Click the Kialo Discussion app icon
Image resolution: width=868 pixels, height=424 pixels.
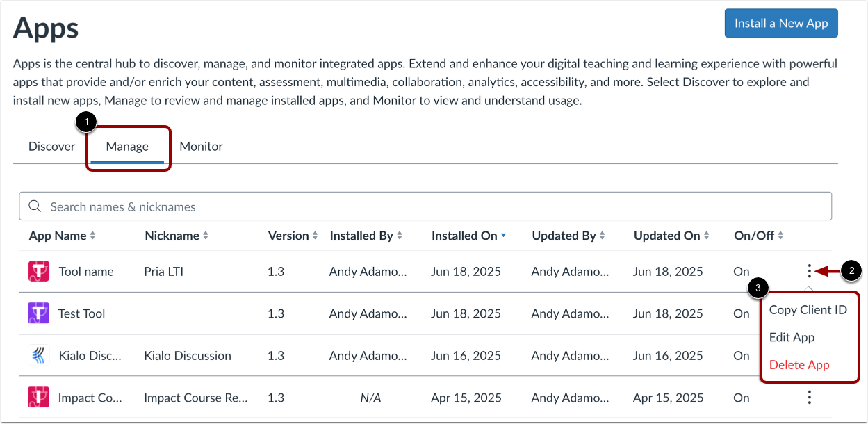click(x=38, y=356)
